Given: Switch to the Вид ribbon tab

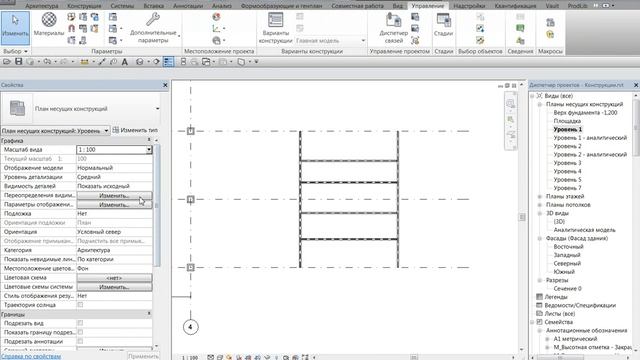Looking at the screenshot, I should 398,6.
